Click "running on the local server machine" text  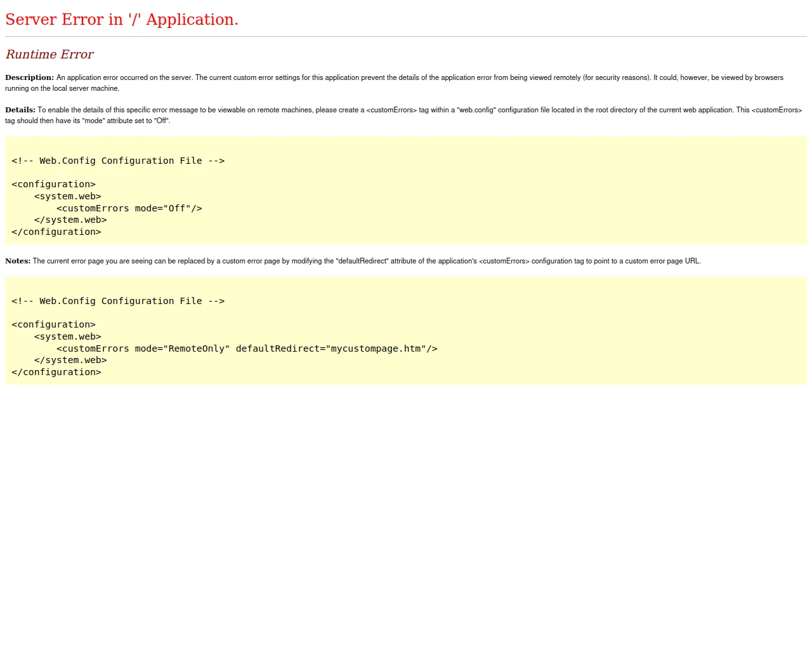click(x=62, y=88)
